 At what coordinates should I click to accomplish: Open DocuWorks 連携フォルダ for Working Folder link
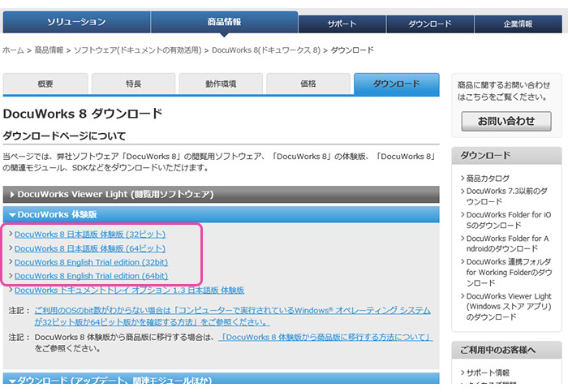point(509,272)
